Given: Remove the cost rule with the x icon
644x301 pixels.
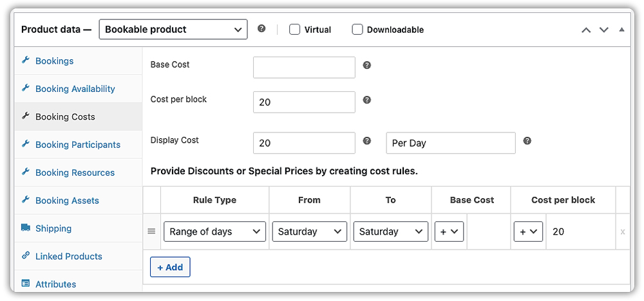Looking at the screenshot, I should pyautogui.click(x=623, y=232).
